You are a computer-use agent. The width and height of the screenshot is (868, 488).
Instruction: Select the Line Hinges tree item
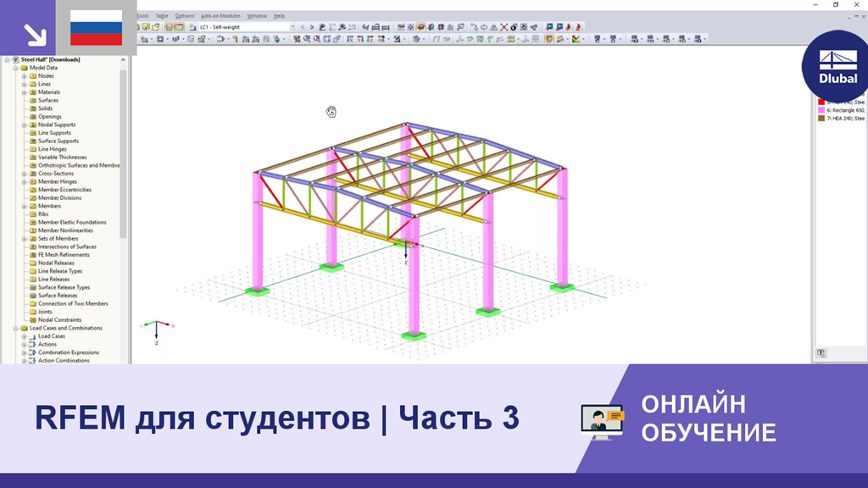click(52, 149)
